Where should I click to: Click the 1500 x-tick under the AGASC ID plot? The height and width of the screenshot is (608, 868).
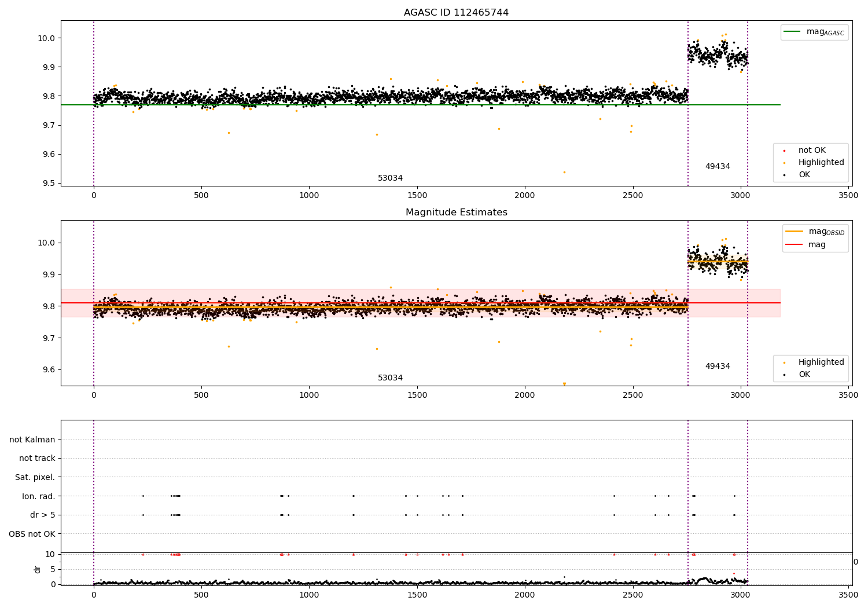[x=417, y=196]
